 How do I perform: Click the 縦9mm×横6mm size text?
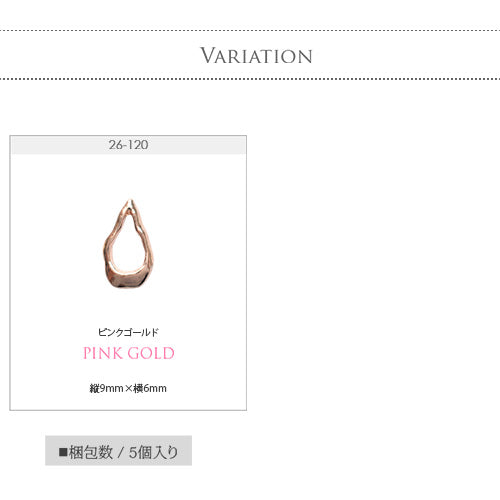click(128, 388)
